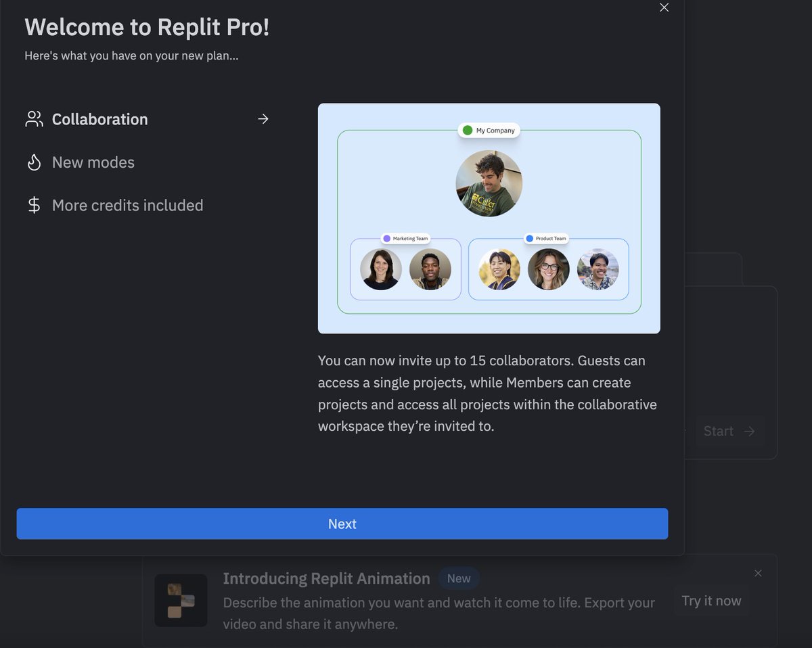Click the New badge beside Replit Animation
The width and height of the screenshot is (812, 648).
[x=459, y=578]
